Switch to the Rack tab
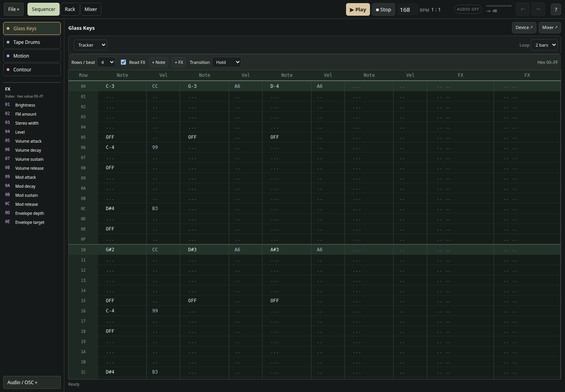Screen dimensions: 565x392 pyautogui.click(x=70, y=9)
